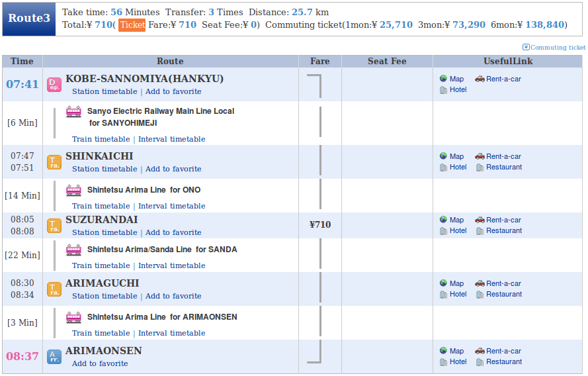Screen dimensions: 588x376
Task: Click the orange Tra. icon at Shinkaichi
Action: point(54,162)
